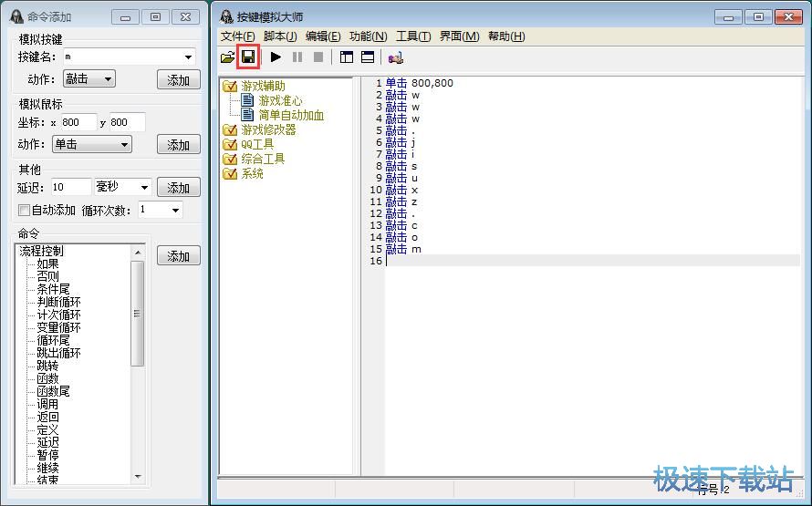Select 延迟 command in list
Image resolution: width=812 pixels, height=506 pixels.
pyautogui.click(x=47, y=442)
